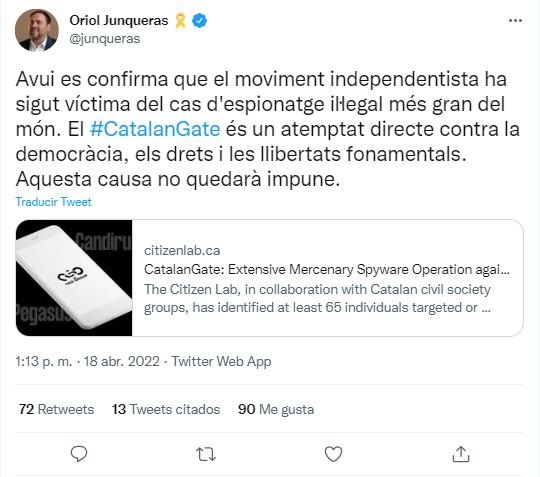Click the yellow ribbon emoji

tap(180, 21)
